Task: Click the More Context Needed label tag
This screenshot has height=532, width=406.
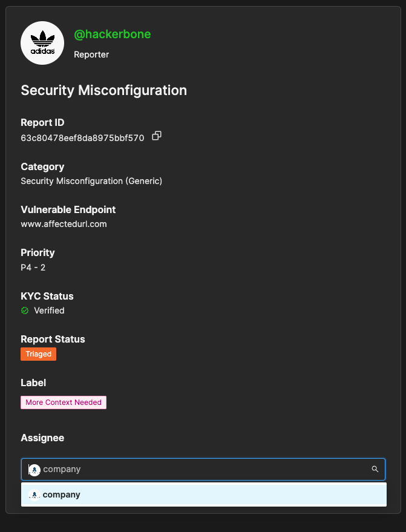Action: point(64,402)
